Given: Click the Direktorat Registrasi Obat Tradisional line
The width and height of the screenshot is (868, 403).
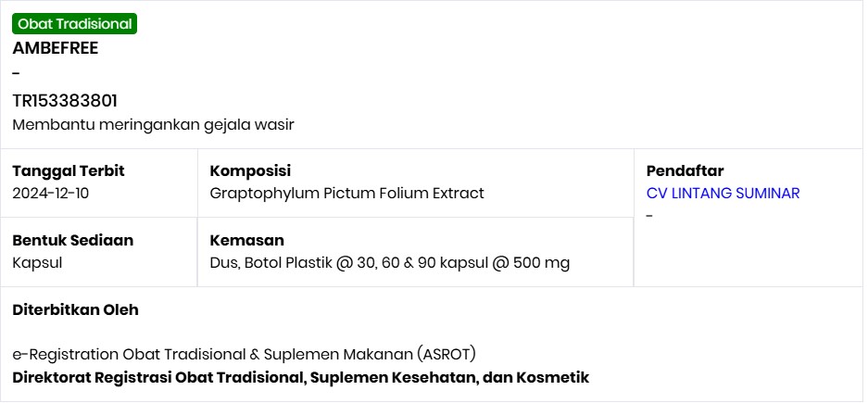Looking at the screenshot, I should coord(300,378).
